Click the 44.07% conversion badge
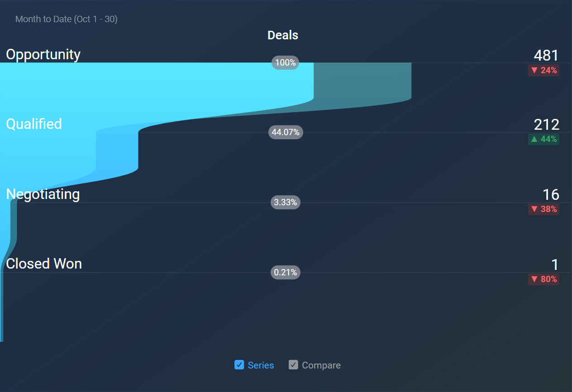The width and height of the screenshot is (572, 392). [285, 132]
